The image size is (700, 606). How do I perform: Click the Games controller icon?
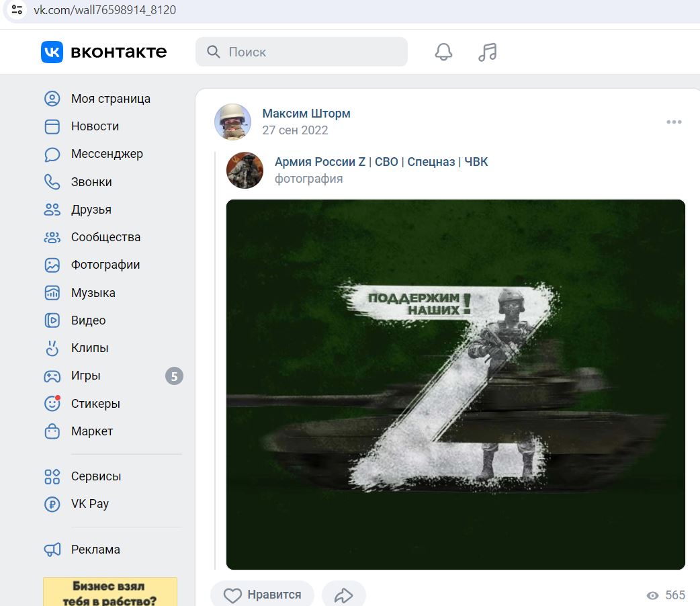[52, 376]
